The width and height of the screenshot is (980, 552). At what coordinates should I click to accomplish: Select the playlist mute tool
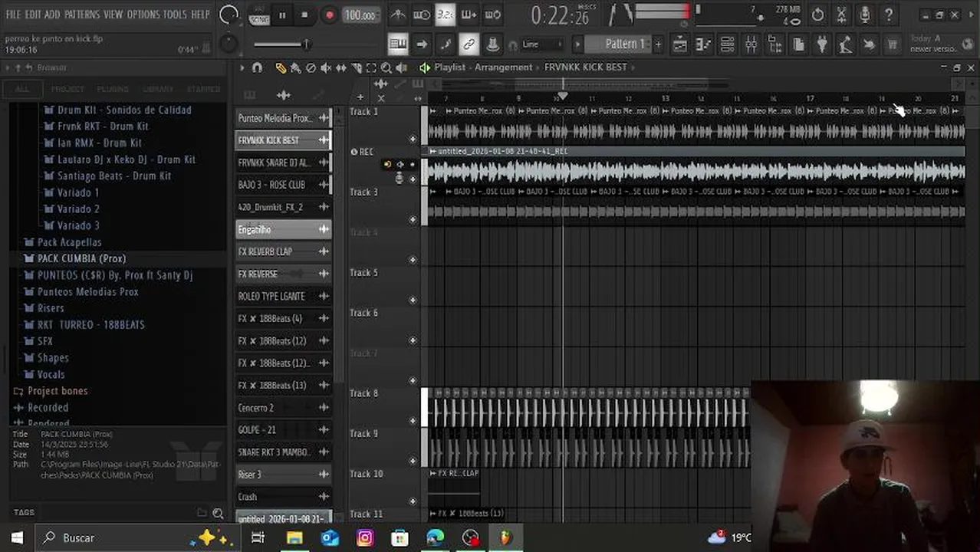[x=326, y=67]
